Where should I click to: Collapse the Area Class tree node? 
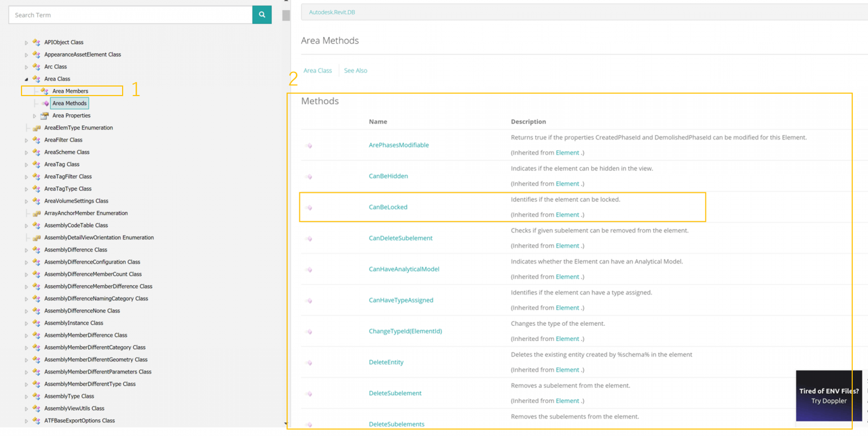(x=26, y=79)
